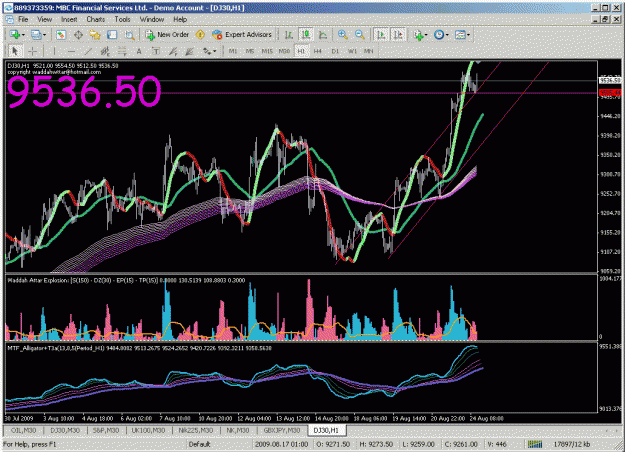
Task: Open the Tools menu
Action: click(122, 19)
